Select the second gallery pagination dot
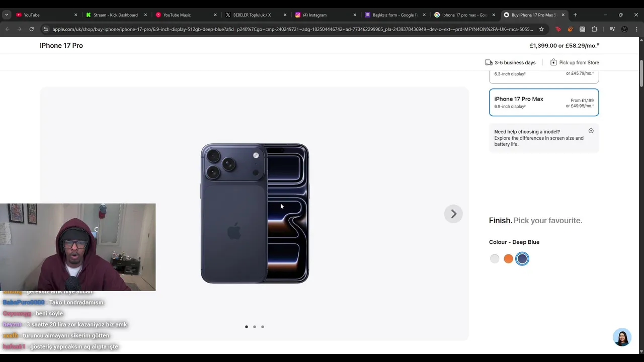 coord(255,327)
